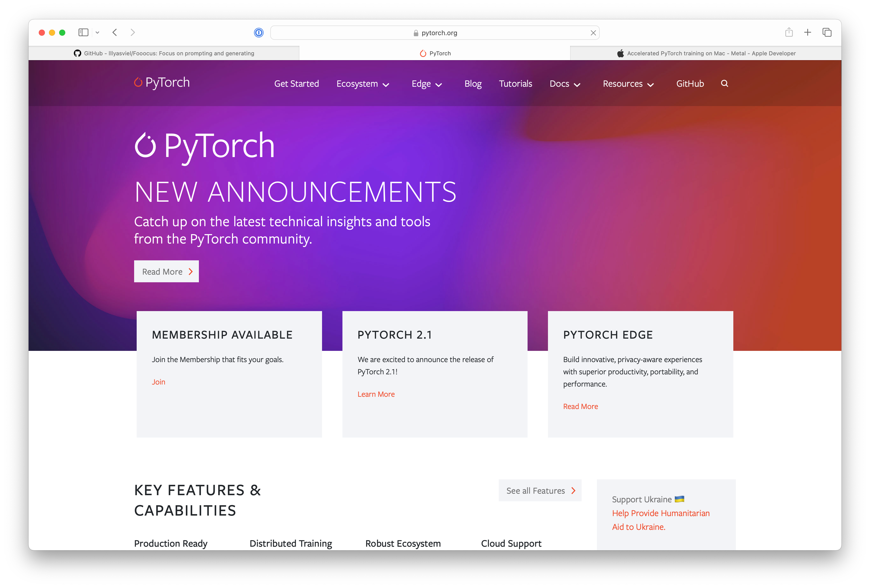The image size is (870, 588).
Task: Switch to the GitHub Fooocus tab
Action: 164,53
